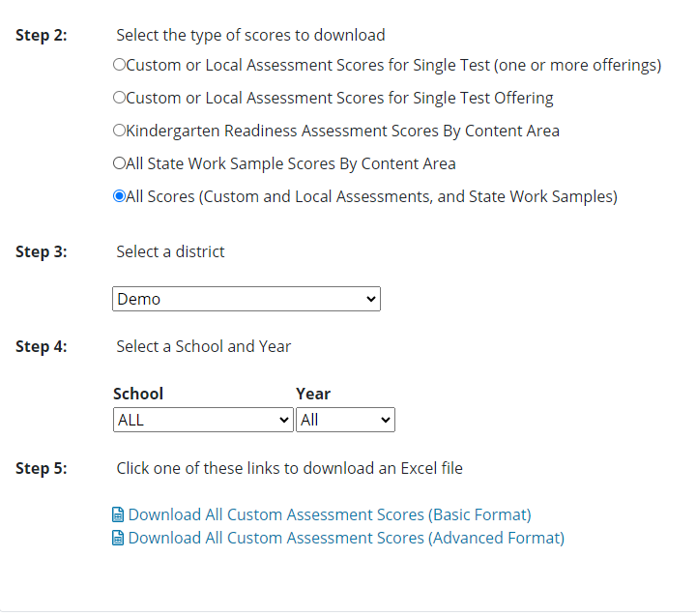The image size is (696, 616).
Task: Click the bold School column label
Action: pyautogui.click(x=138, y=394)
